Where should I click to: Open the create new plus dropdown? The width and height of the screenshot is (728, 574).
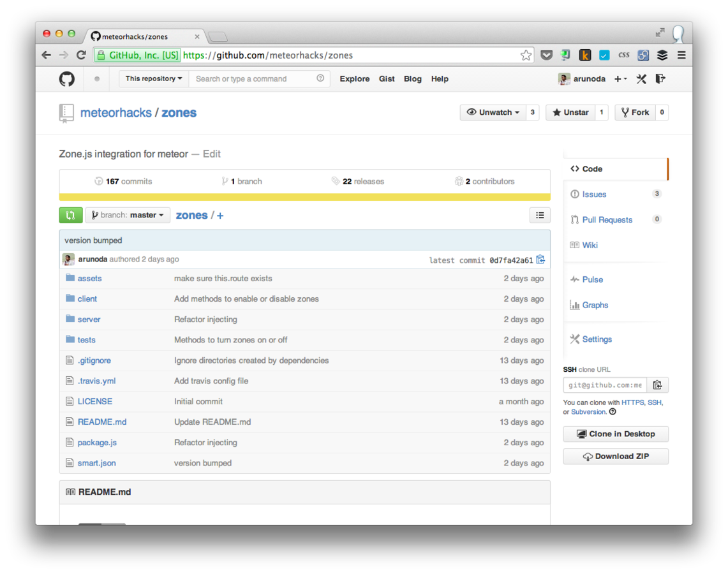pos(621,79)
